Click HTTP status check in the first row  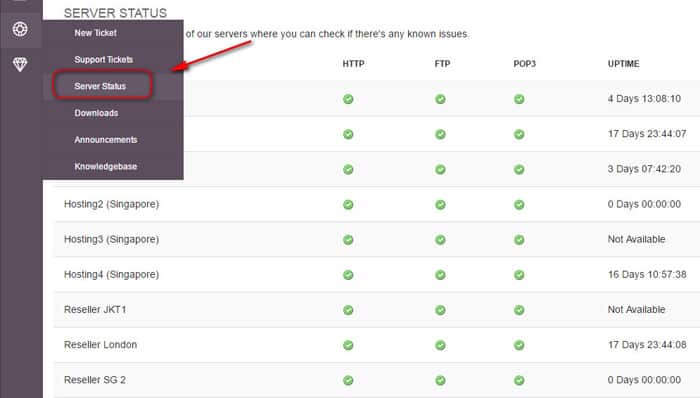pyautogui.click(x=348, y=99)
